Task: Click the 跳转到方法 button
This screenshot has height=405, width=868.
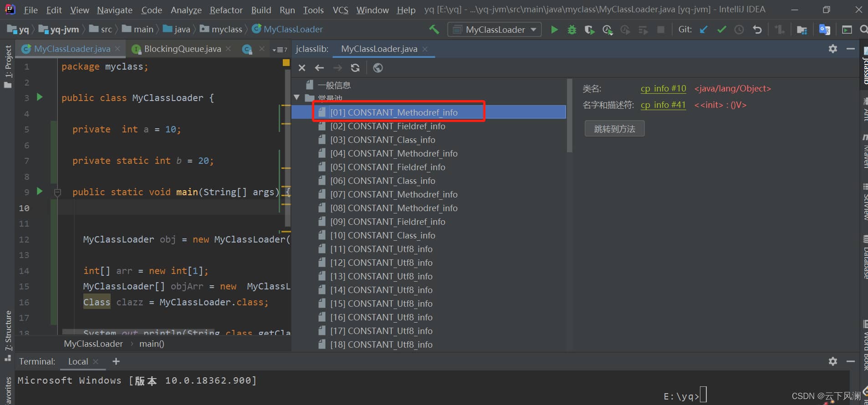Action: (614, 129)
